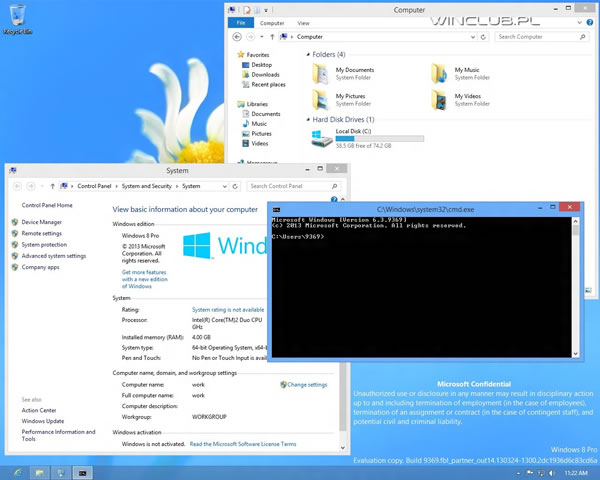600x480 pixels.
Task: Open recent locations dropdown in Computer window
Action: click(262, 37)
